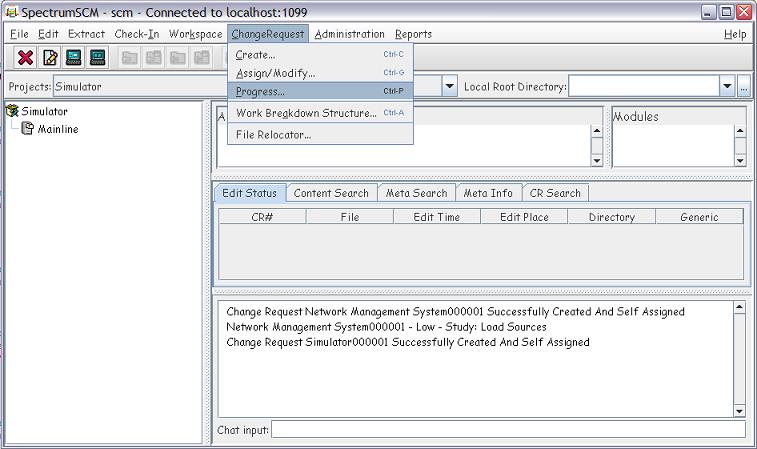Expand the Local Root Directory dropdown arrow

(727, 86)
